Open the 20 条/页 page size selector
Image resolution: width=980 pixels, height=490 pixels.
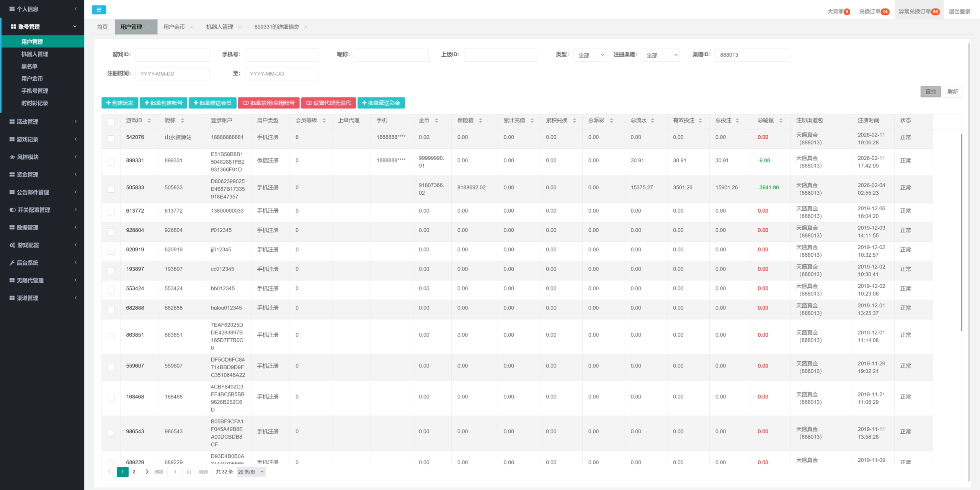pos(251,472)
